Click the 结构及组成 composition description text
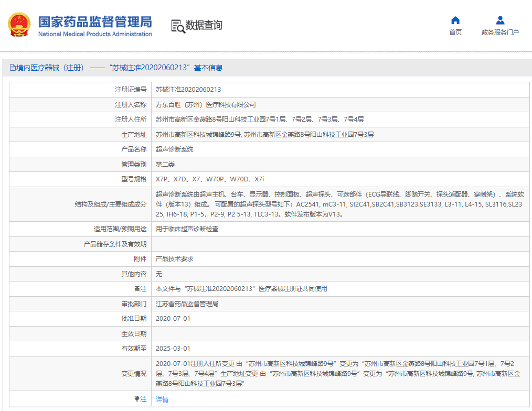Screen dimensions: 532x411 [x=339, y=204]
